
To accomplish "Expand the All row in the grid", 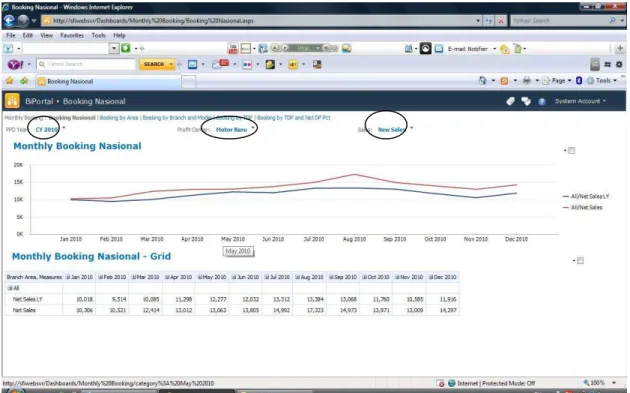I will pyautogui.click(x=10, y=288).
